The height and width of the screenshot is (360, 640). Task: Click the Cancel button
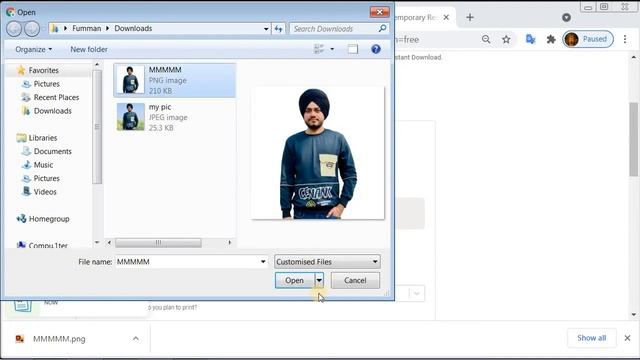click(x=355, y=280)
